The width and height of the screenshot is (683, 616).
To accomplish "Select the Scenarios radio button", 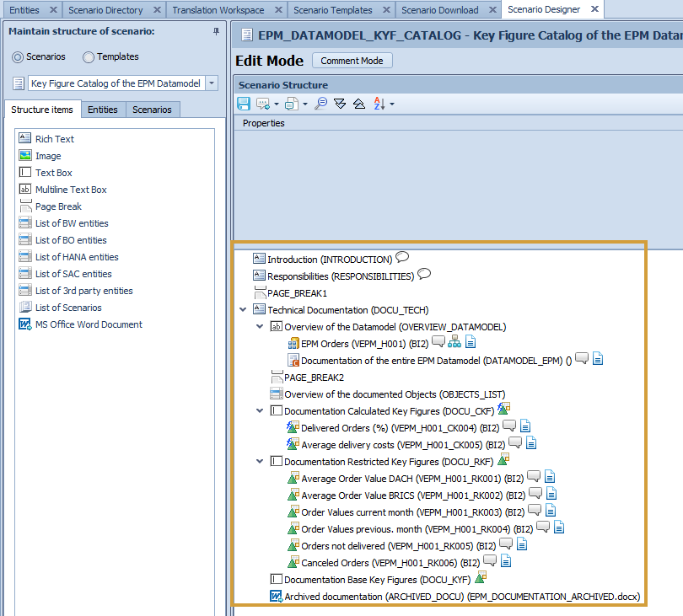I will coord(18,57).
